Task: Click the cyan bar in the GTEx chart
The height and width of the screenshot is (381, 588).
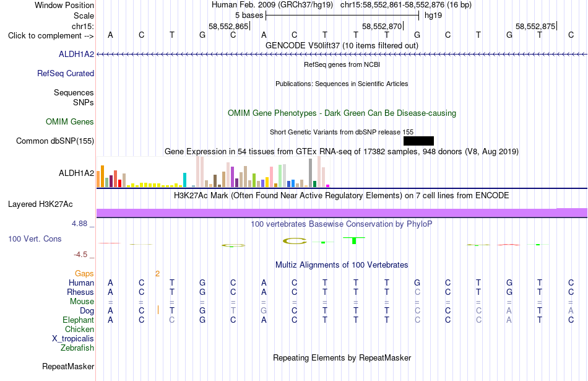Action: [184, 180]
